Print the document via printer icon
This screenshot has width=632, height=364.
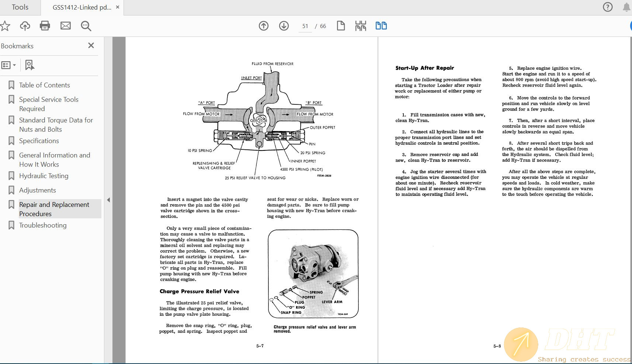tap(45, 26)
